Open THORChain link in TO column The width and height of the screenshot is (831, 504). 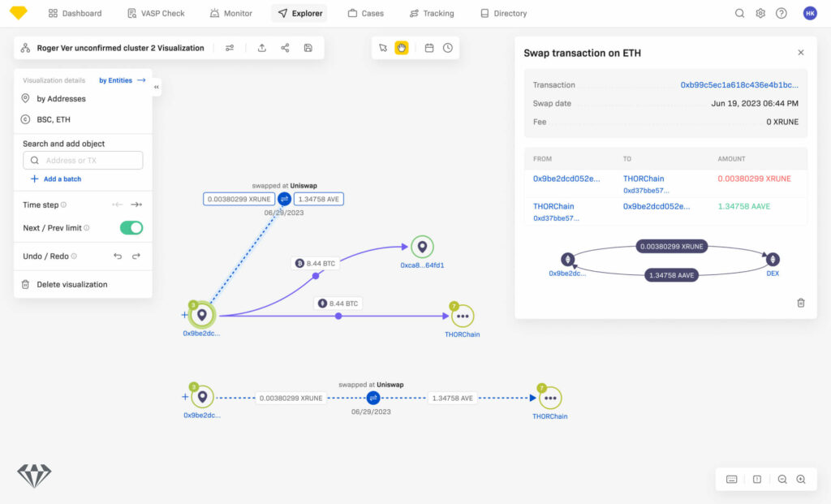click(644, 179)
